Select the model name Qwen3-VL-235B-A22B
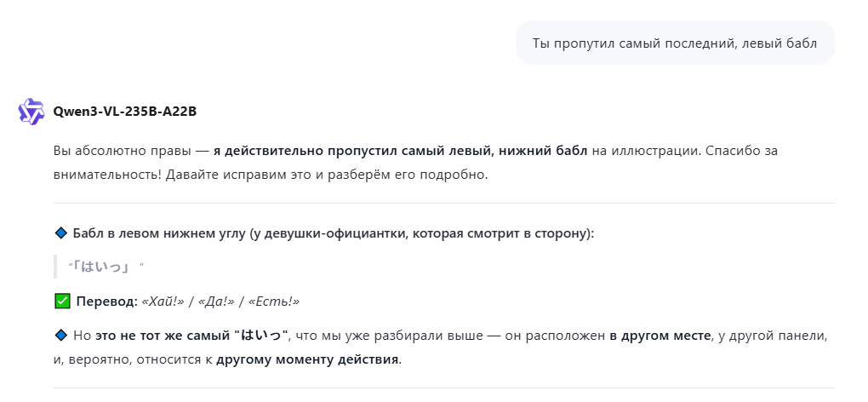The height and width of the screenshot is (402, 868). (124, 112)
